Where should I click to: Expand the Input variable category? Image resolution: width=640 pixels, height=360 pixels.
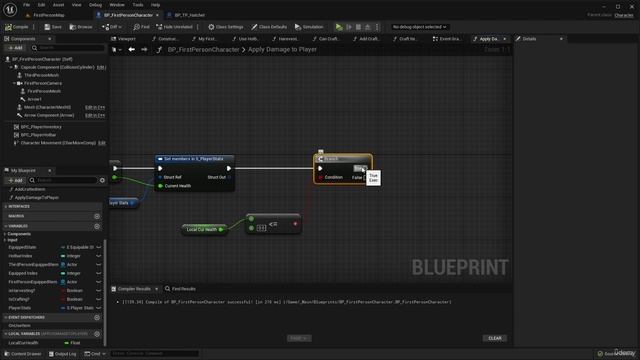(5, 240)
